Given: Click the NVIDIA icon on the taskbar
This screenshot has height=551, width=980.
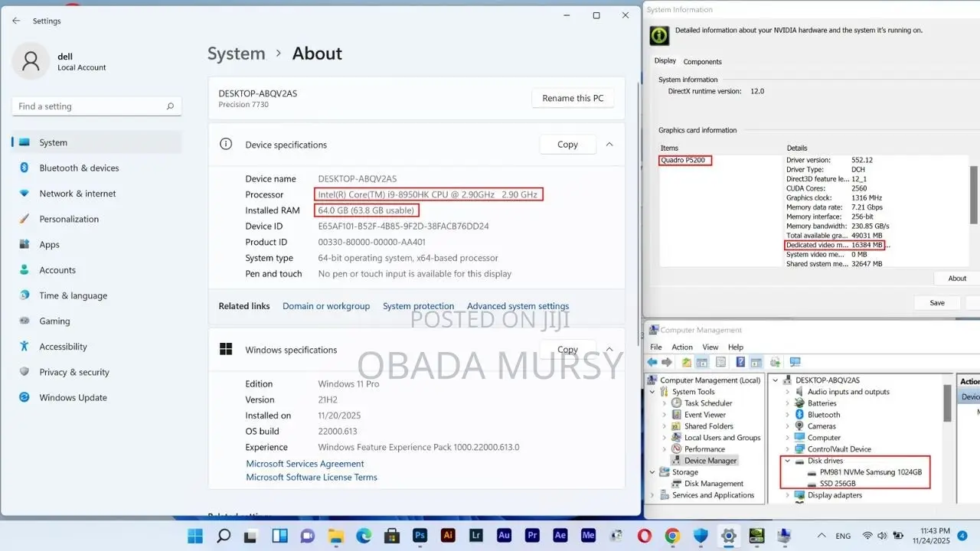Looking at the screenshot, I should coord(756,536).
